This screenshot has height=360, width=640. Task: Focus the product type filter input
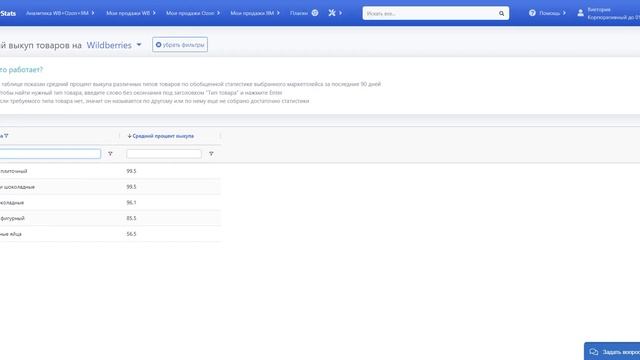(50, 154)
